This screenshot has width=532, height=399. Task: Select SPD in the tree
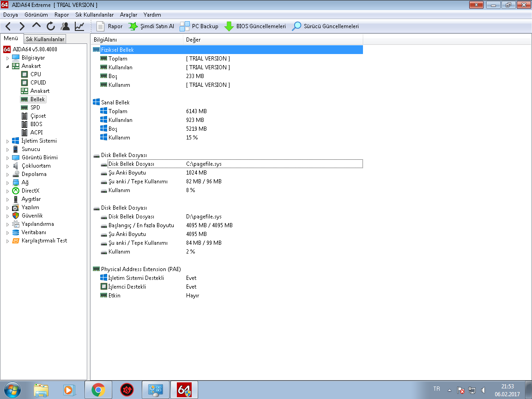[35, 108]
